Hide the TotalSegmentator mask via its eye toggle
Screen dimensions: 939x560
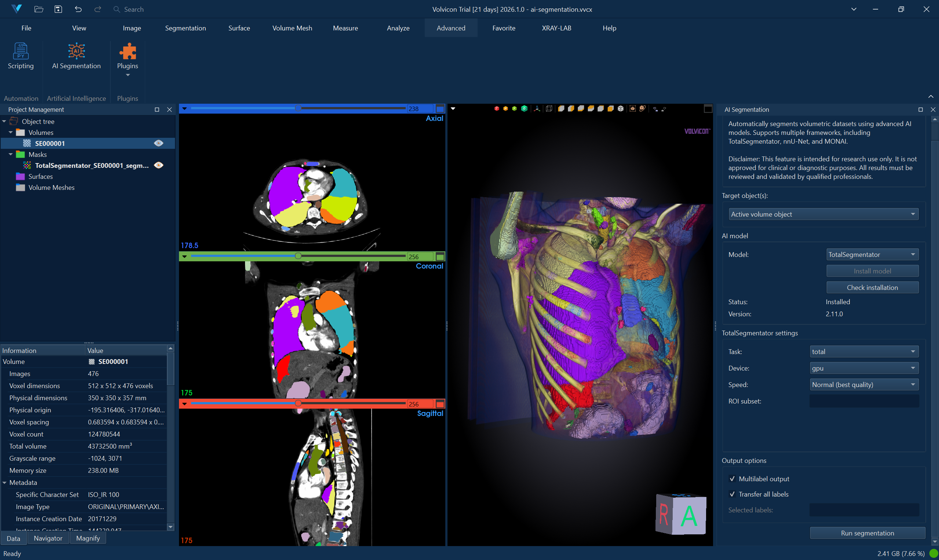pos(158,165)
